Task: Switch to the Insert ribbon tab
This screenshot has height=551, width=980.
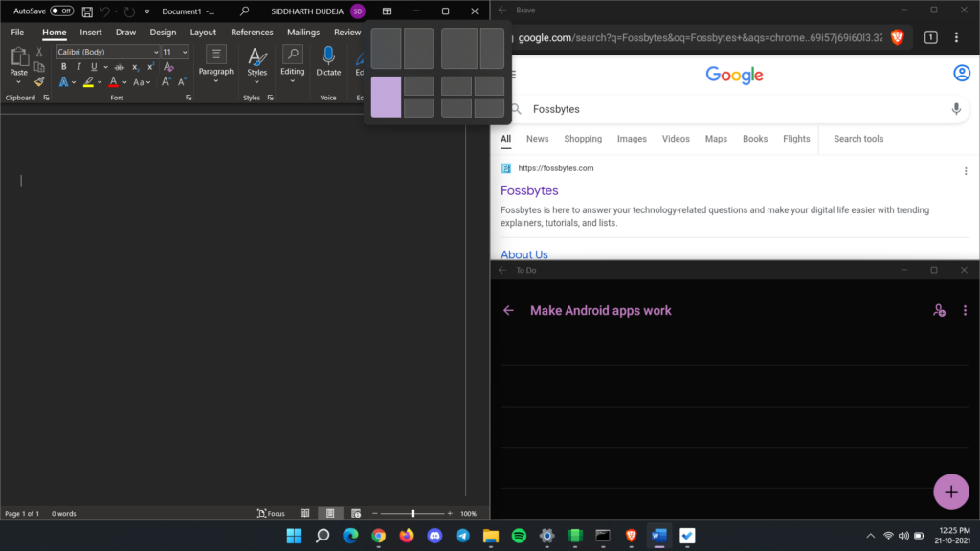Action: (x=91, y=32)
